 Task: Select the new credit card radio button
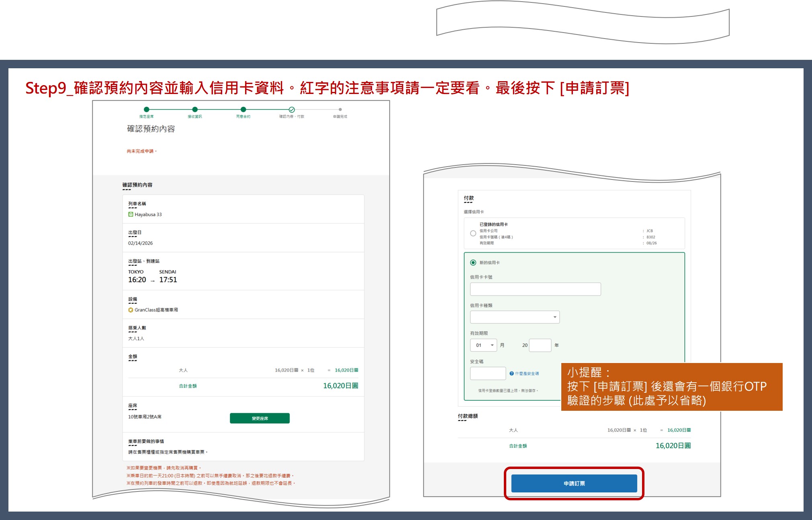click(x=473, y=263)
